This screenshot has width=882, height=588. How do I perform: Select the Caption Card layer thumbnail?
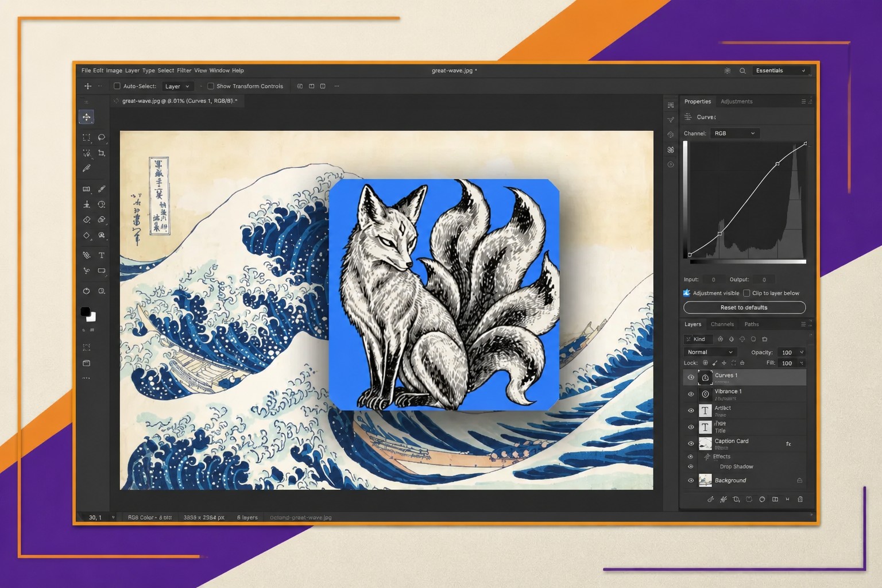[705, 444]
